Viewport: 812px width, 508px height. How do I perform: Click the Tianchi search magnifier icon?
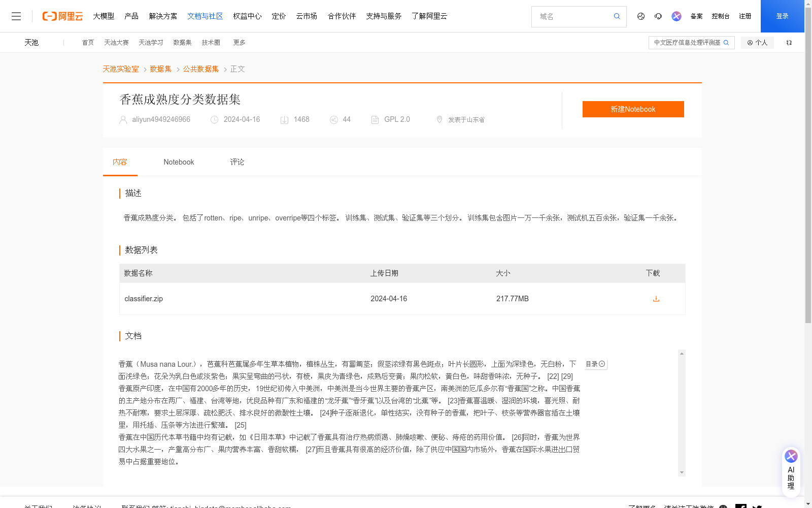pyautogui.click(x=726, y=43)
